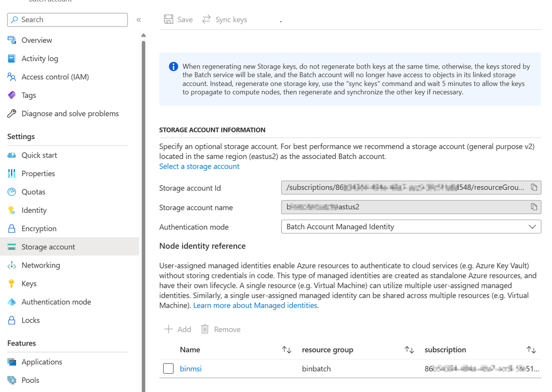Click the Locks icon
This screenshot has height=392, width=552.
[x=12, y=320]
